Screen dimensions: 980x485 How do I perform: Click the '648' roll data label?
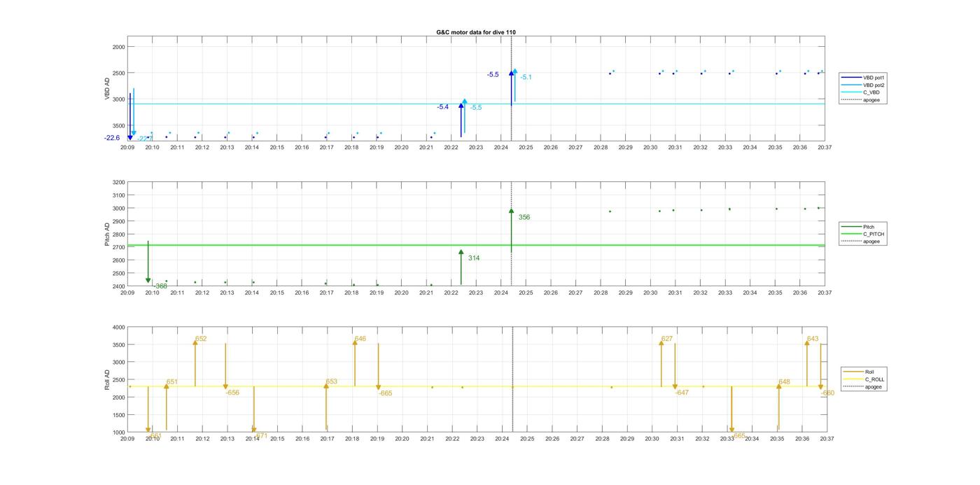[x=785, y=382]
